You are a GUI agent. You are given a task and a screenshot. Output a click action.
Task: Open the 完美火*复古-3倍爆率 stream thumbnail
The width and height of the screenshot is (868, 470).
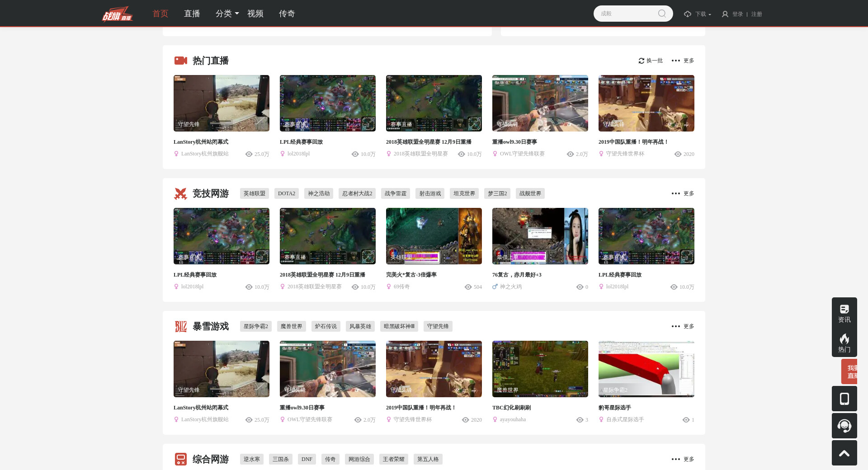coord(434,236)
